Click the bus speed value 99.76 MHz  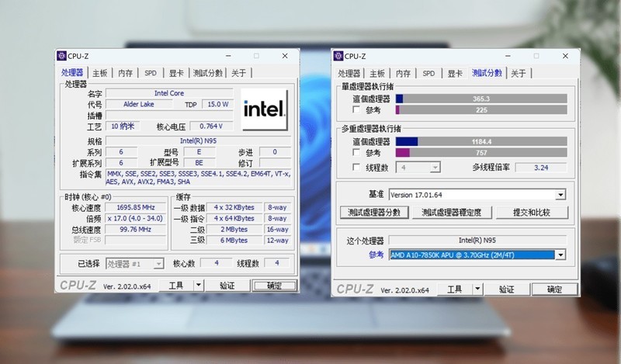click(135, 229)
